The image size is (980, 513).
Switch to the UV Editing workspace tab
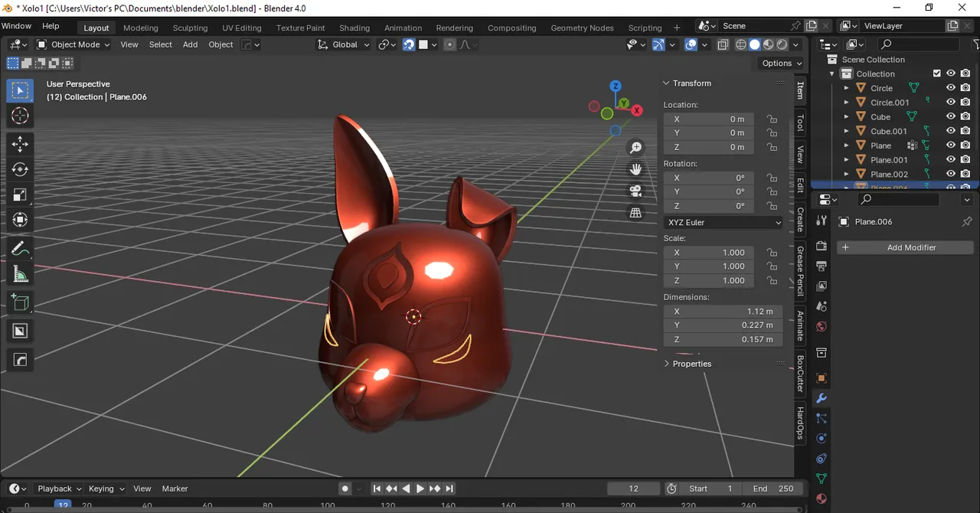click(x=241, y=28)
